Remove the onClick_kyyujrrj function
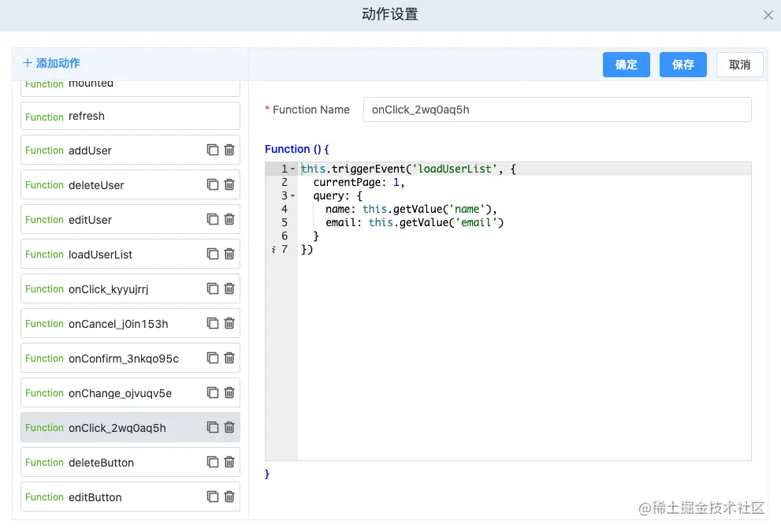 point(229,288)
